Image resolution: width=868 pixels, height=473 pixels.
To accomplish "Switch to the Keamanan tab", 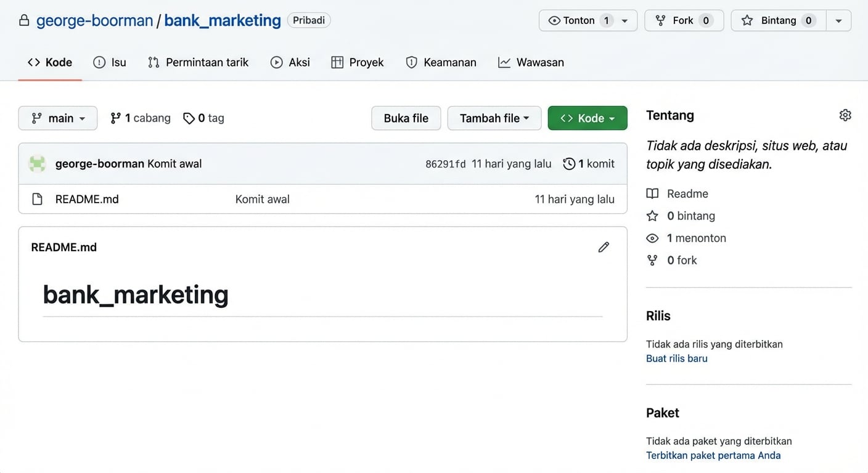I will pyautogui.click(x=441, y=62).
